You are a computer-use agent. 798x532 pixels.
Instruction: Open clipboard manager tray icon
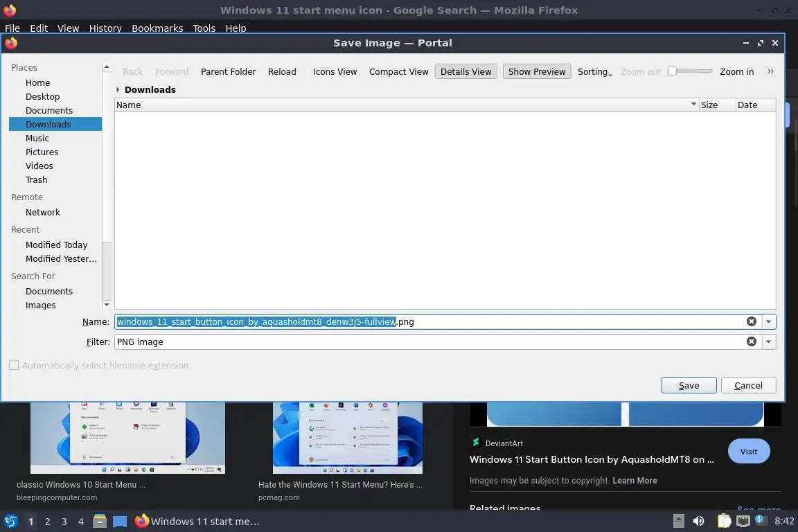pyautogui.click(x=724, y=521)
